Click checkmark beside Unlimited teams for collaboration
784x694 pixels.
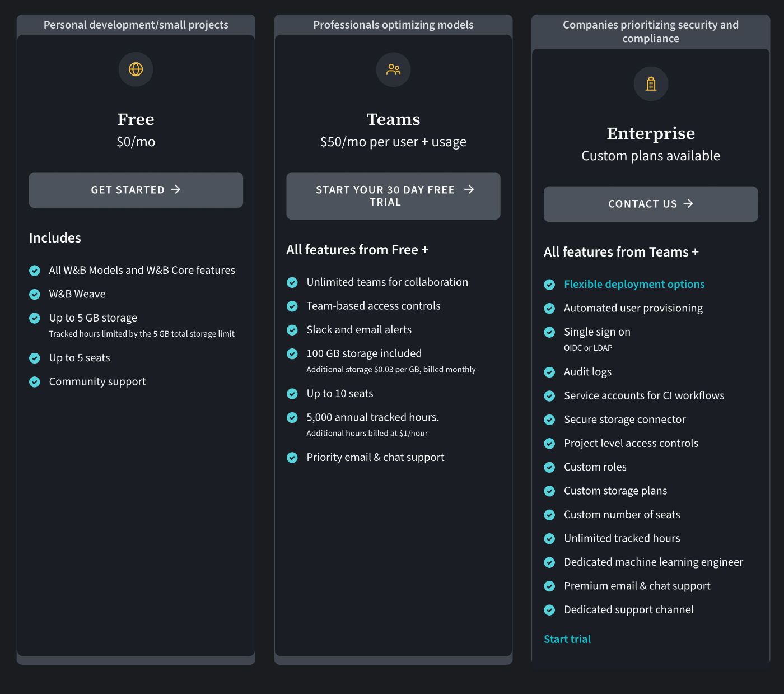(x=292, y=282)
